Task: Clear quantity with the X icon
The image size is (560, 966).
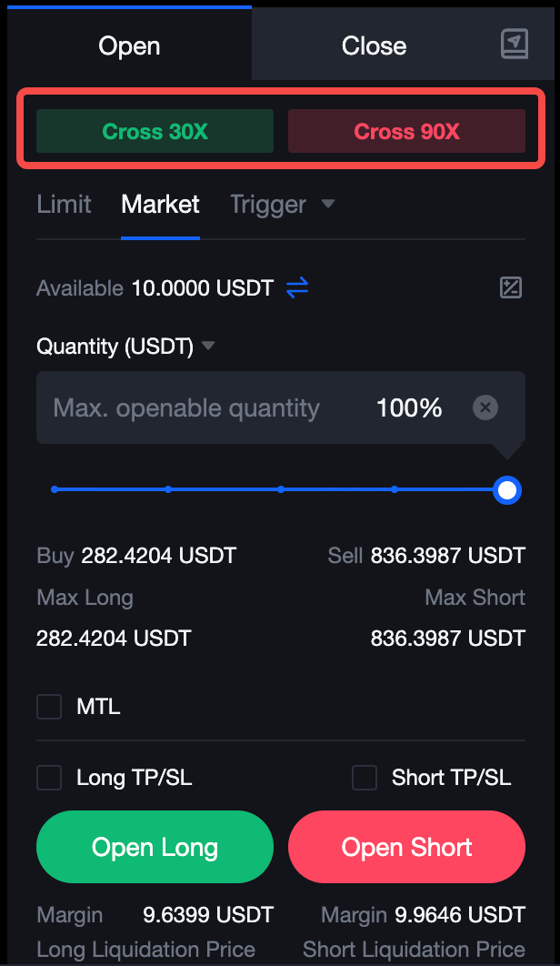Action: [x=485, y=408]
